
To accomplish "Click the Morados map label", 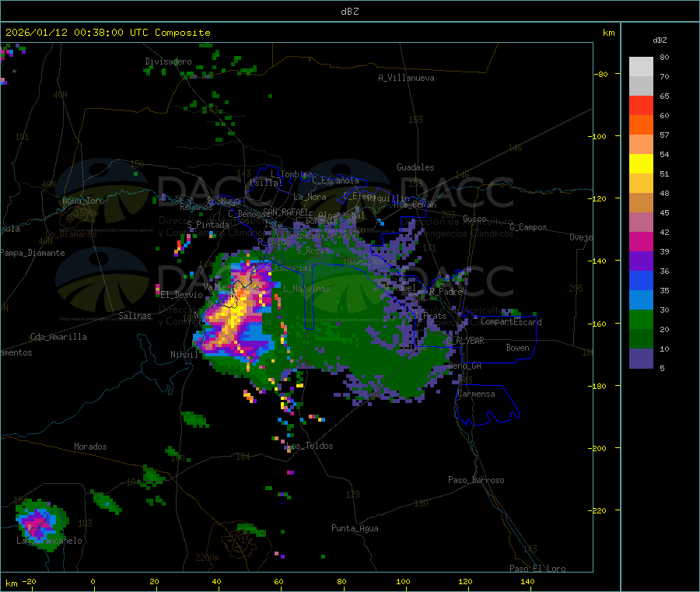I will (x=90, y=447).
